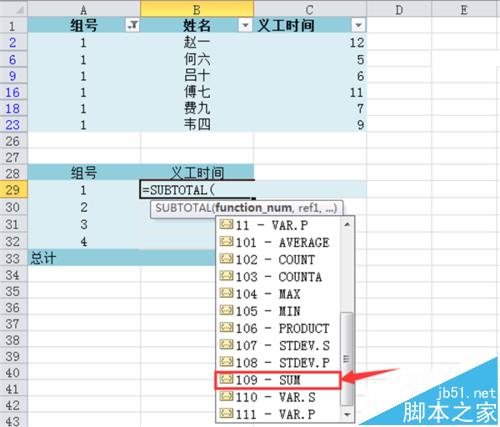500x427 pixels.
Task: Click 组号 value 3 in row 31
Action: [x=84, y=224]
